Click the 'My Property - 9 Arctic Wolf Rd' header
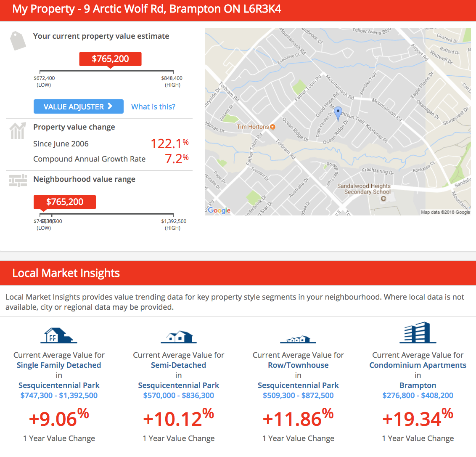The image size is (476, 457). (147, 9)
